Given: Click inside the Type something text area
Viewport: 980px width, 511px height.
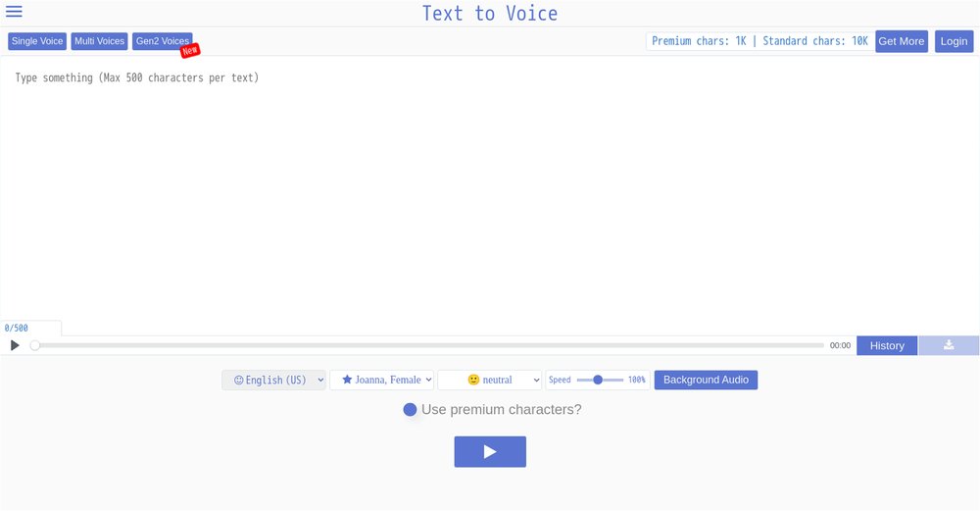Looking at the screenshot, I should pos(490,196).
